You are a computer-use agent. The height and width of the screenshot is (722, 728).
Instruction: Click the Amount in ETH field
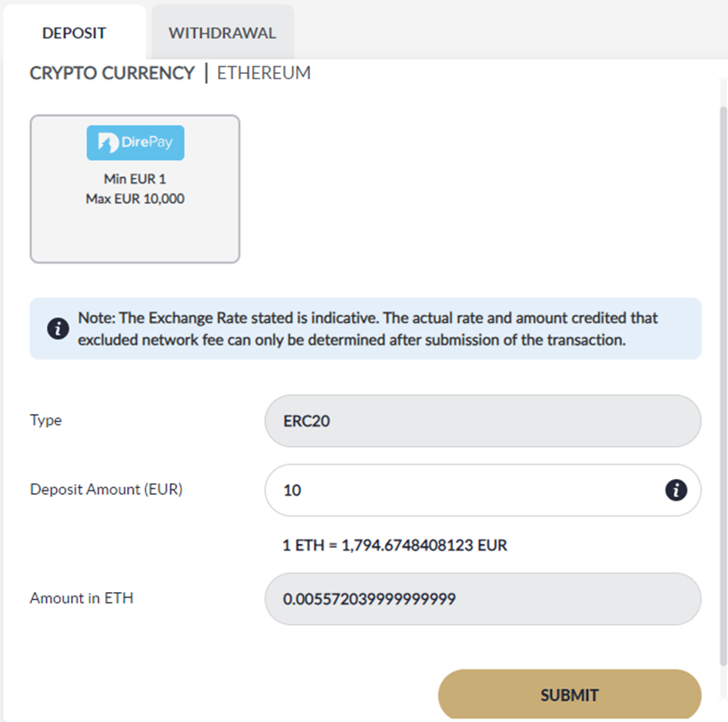tap(483, 598)
